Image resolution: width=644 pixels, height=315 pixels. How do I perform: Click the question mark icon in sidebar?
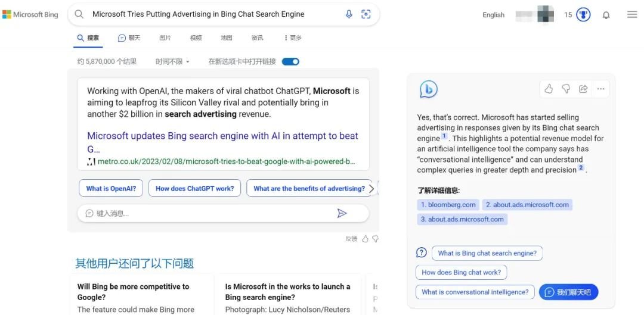point(422,252)
